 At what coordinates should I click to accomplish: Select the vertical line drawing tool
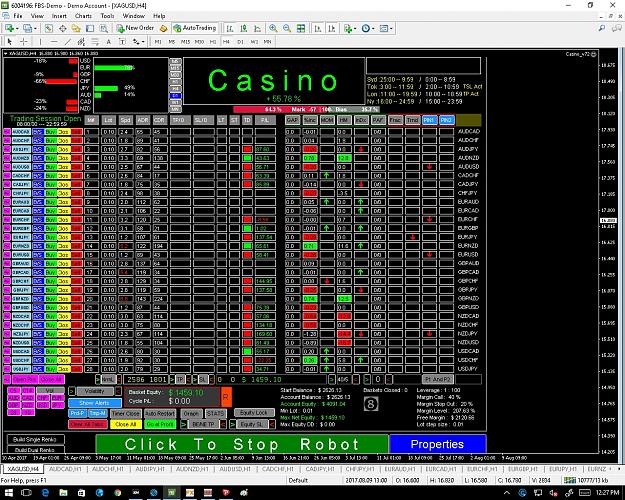40,41
